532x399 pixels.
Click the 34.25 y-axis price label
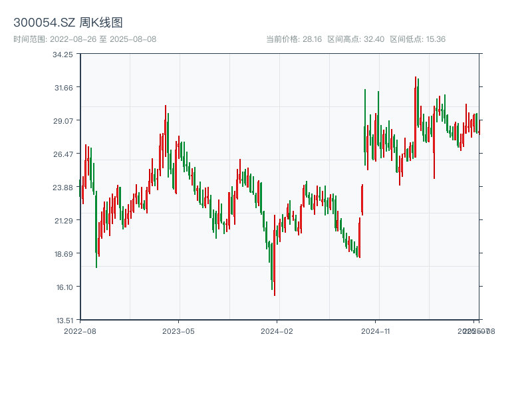tap(63, 55)
